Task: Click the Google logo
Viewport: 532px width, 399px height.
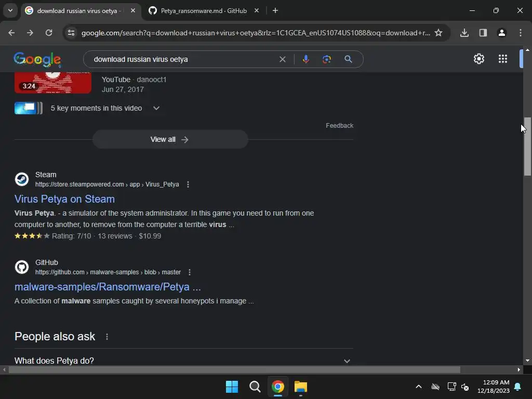Action: click(37, 60)
